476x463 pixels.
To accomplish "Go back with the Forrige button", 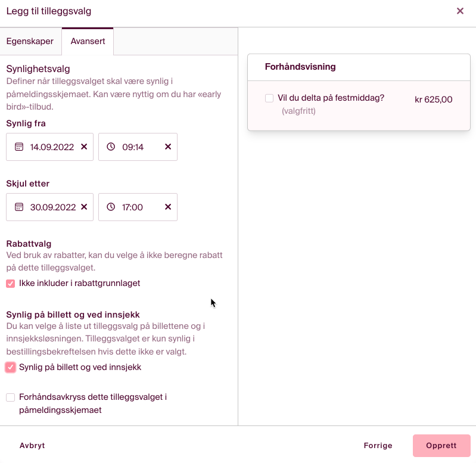I will [x=378, y=446].
